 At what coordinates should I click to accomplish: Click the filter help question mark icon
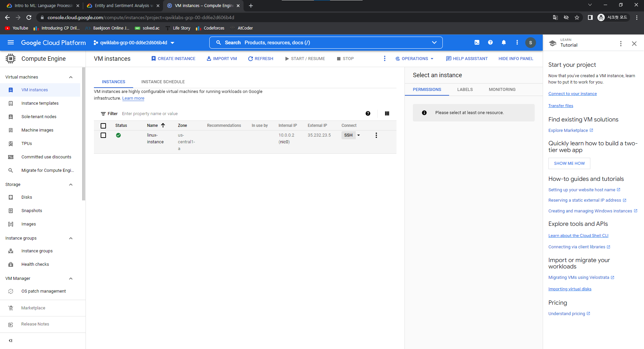[368, 113]
